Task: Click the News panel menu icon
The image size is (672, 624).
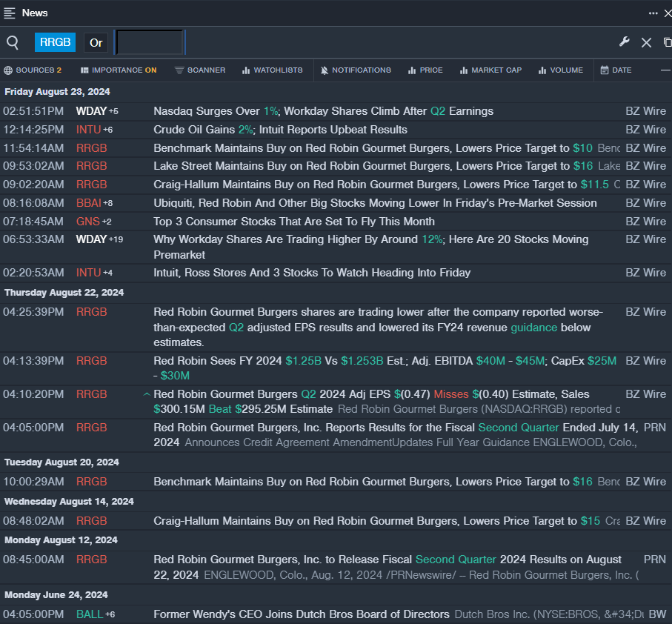Action: [10, 13]
